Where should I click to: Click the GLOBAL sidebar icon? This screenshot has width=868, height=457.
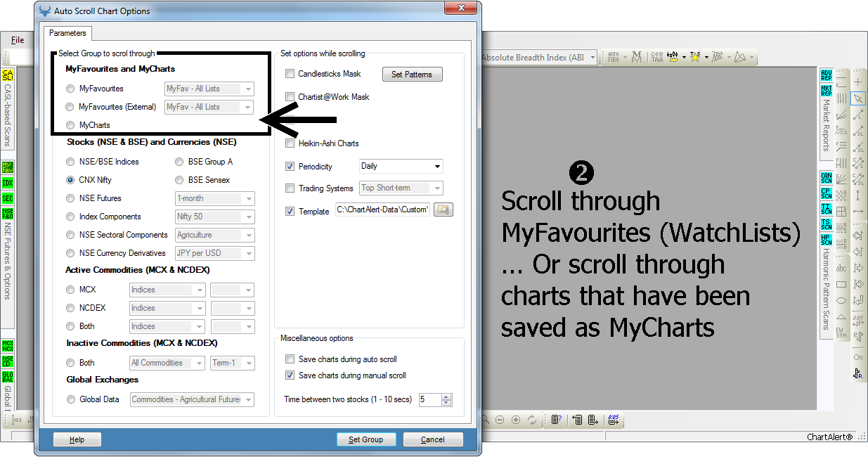8,377
